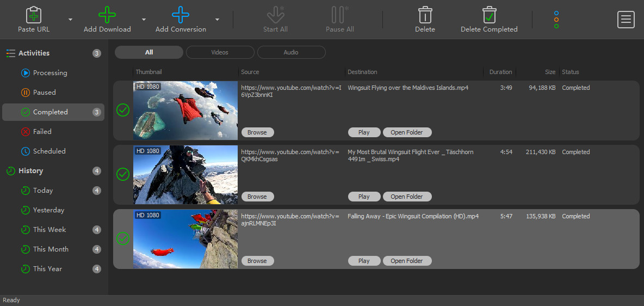
Task: Click the Delete Completed trash icon
Action: tap(489, 15)
